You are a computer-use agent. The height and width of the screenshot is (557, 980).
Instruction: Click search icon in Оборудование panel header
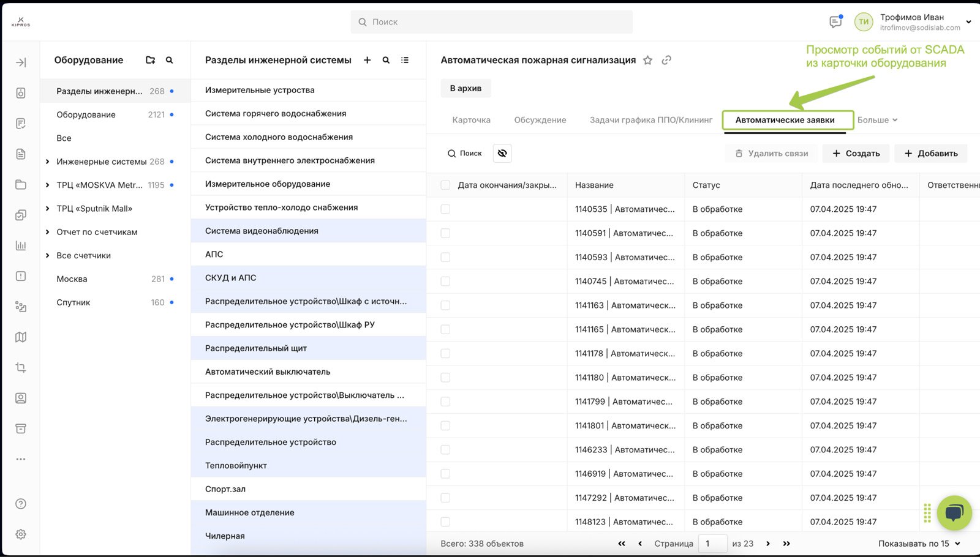(x=170, y=60)
